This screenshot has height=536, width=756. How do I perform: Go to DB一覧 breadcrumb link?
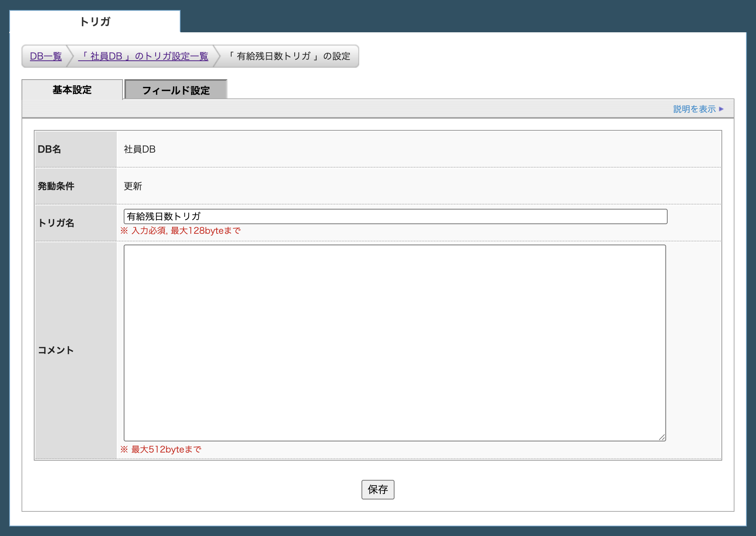click(x=46, y=56)
